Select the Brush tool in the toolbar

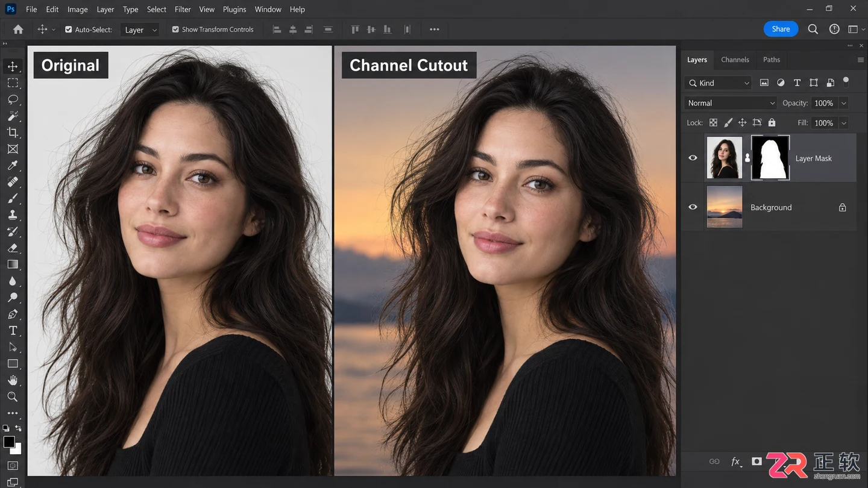pyautogui.click(x=13, y=198)
